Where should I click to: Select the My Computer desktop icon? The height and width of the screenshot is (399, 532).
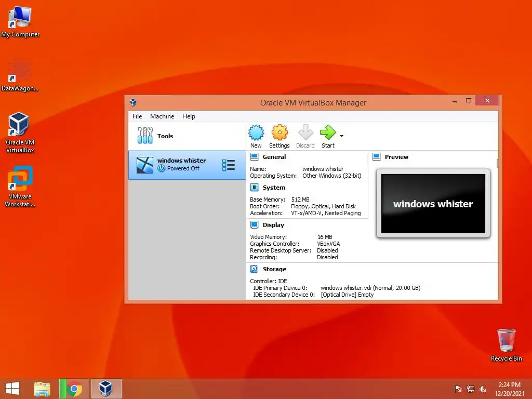point(20,21)
